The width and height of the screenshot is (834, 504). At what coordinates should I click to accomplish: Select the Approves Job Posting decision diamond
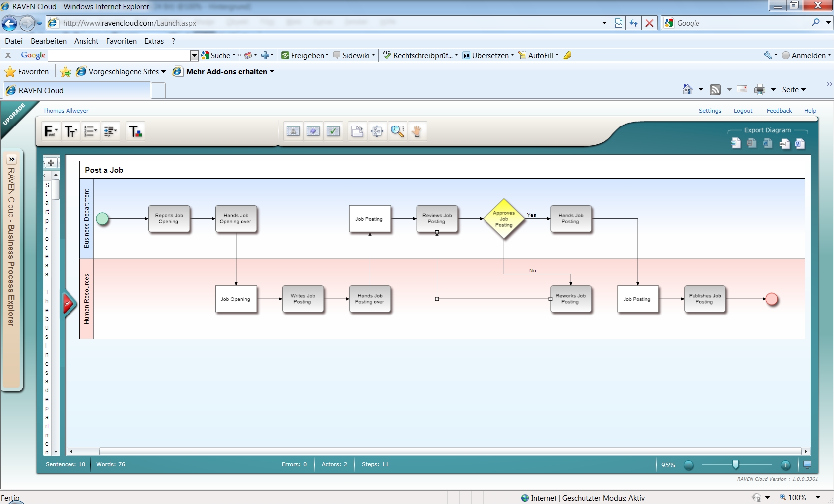504,219
